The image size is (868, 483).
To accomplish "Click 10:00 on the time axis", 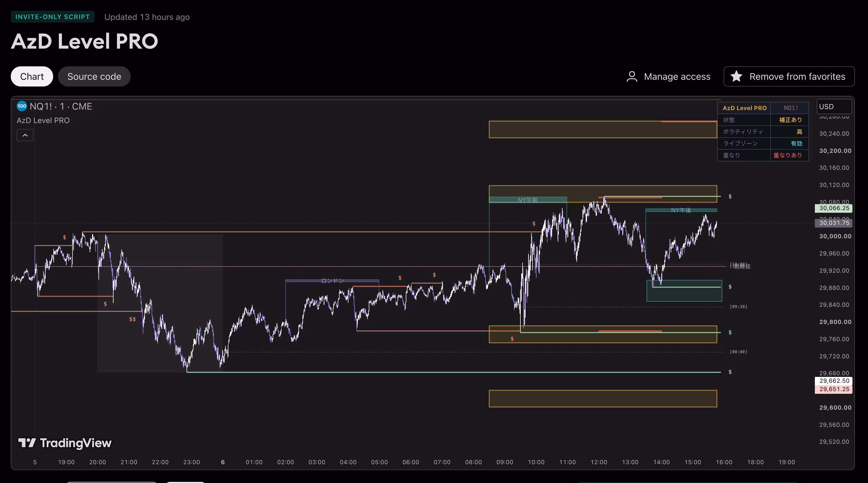I will [536, 462].
